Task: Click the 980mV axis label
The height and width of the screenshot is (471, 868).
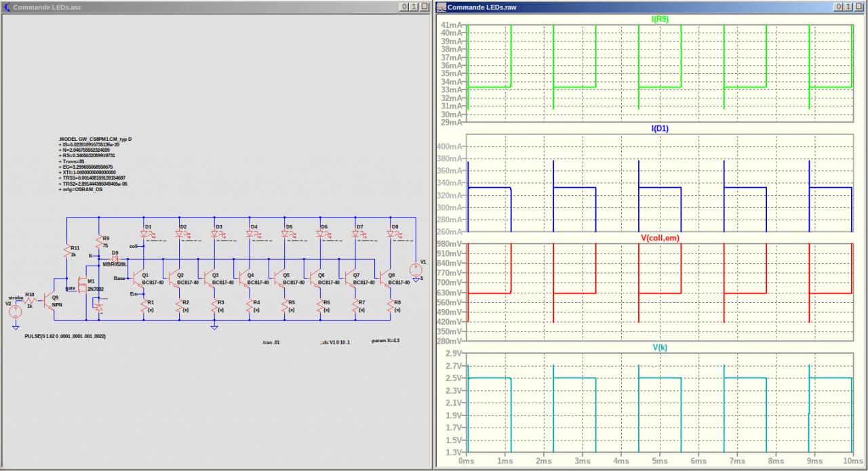Action: pos(450,243)
